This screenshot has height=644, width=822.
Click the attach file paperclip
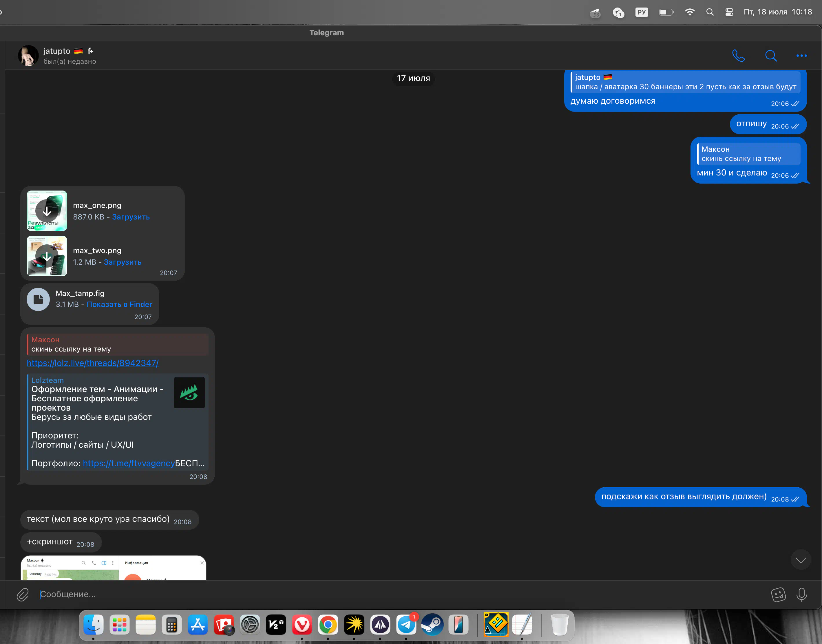click(23, 594)
